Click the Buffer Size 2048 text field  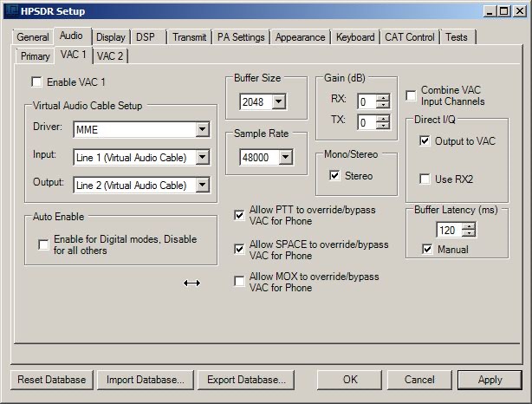pos(256,101)
